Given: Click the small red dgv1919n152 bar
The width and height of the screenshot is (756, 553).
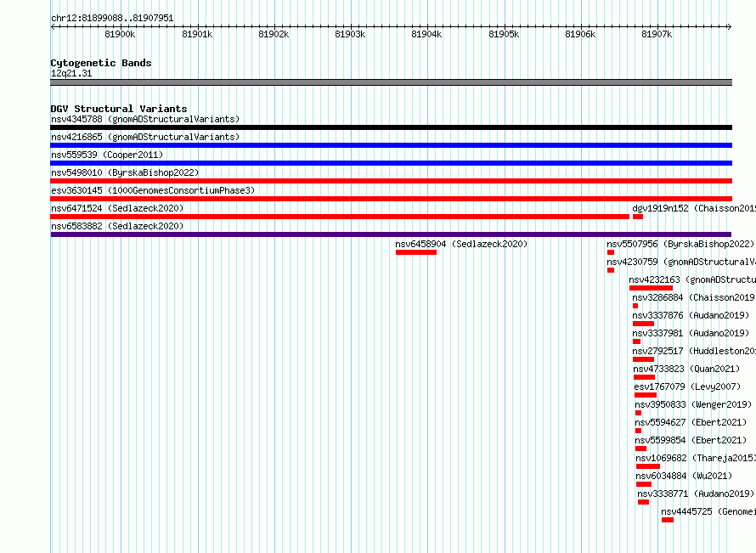Looking at the screenshot, I should 637,217.
